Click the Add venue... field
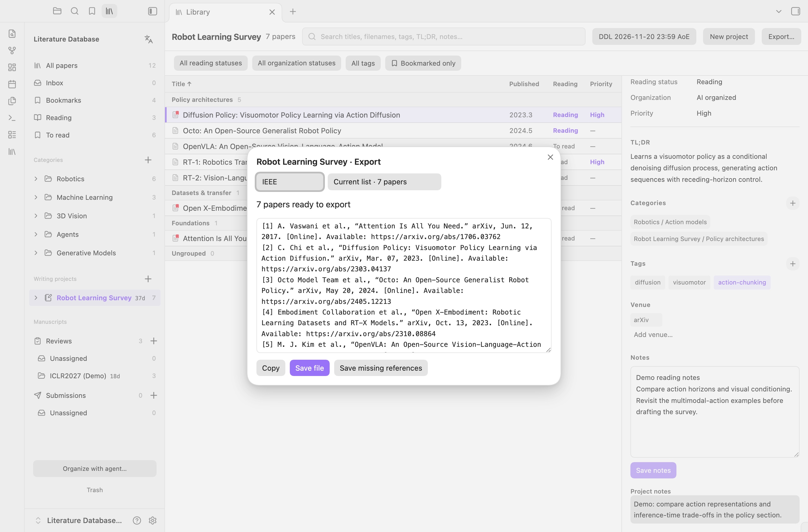Screen dimensions: 808x532 pos(653,335)
